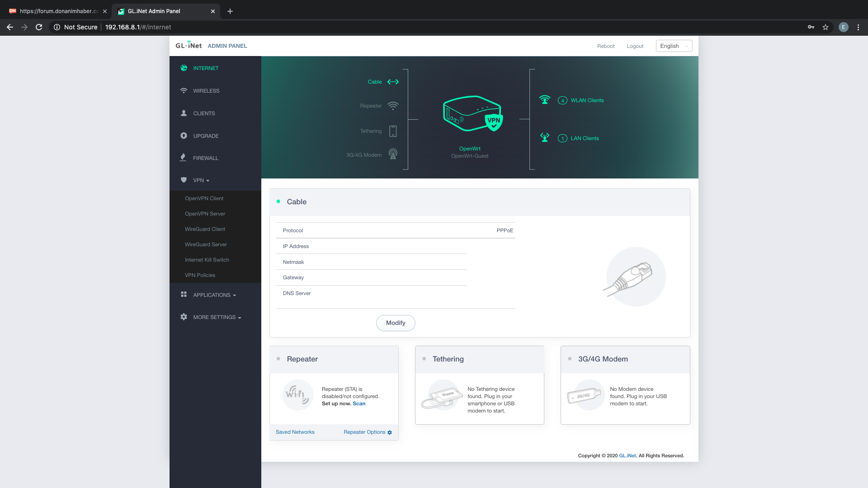Screen dimensions: 868x488
Task: Expand the More Settings sidebar menu
Action: [217, 317]
